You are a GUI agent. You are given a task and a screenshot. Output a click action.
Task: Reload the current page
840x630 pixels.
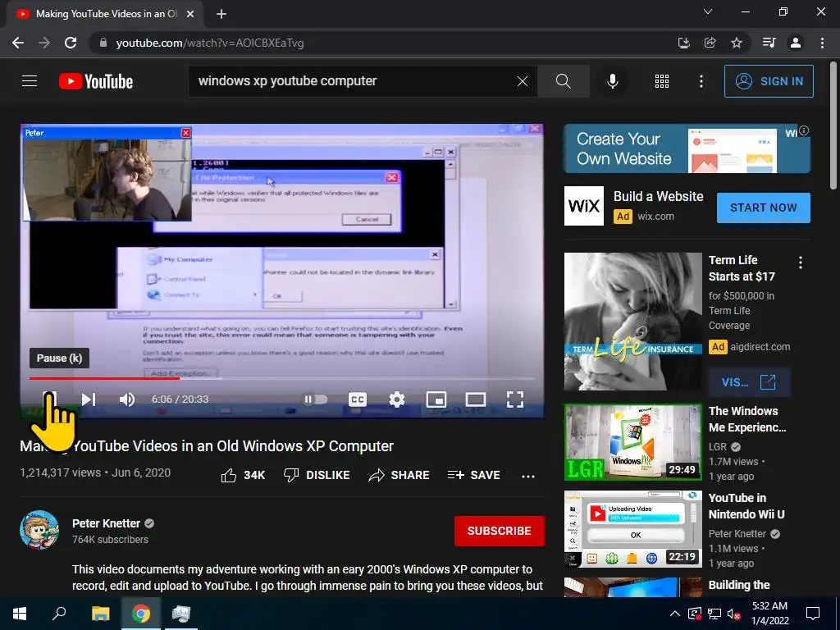tap(71, 43)
